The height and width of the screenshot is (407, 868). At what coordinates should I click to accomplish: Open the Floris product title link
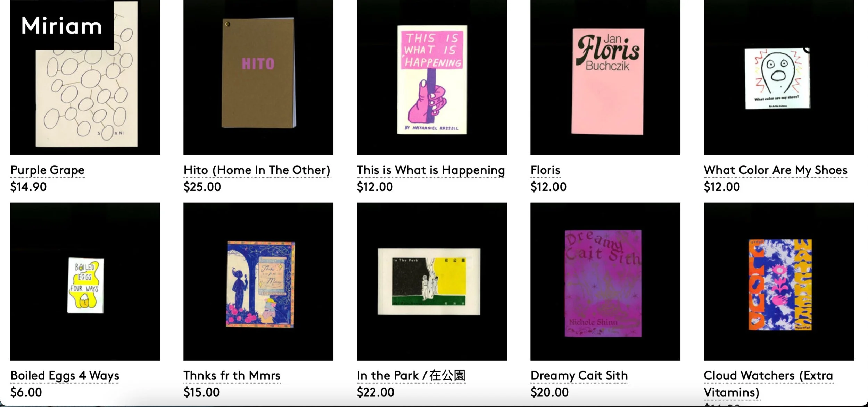[x=545, y=170]
